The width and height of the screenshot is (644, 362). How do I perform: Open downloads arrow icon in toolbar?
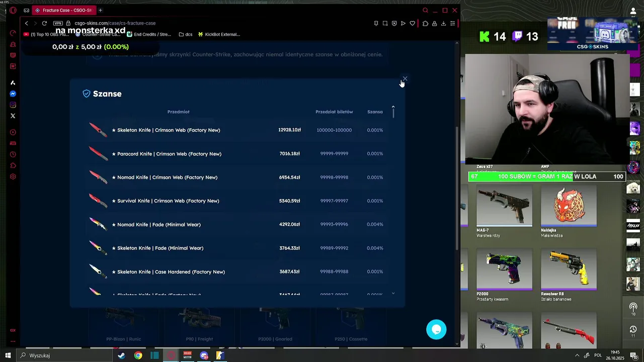click(x=443, y=23)
